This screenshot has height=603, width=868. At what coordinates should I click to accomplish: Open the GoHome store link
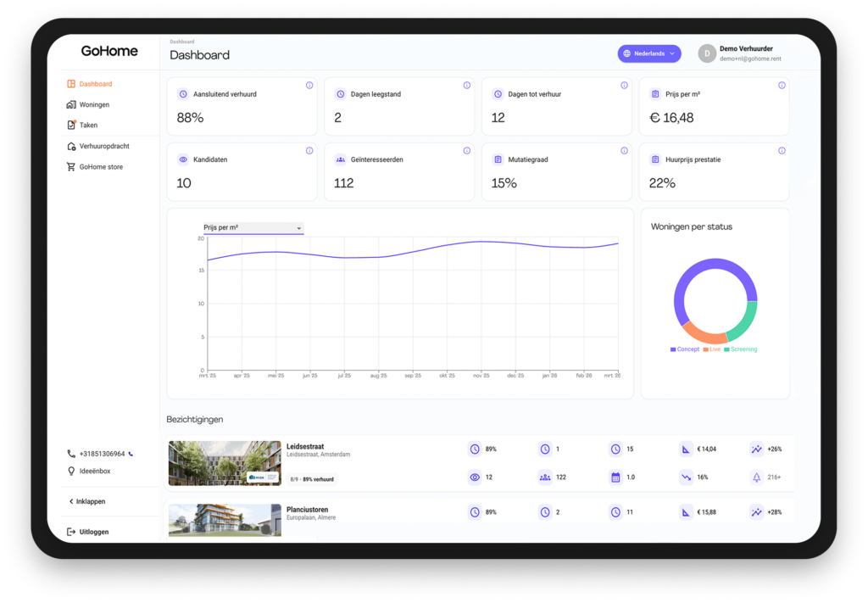click(100, 167)
